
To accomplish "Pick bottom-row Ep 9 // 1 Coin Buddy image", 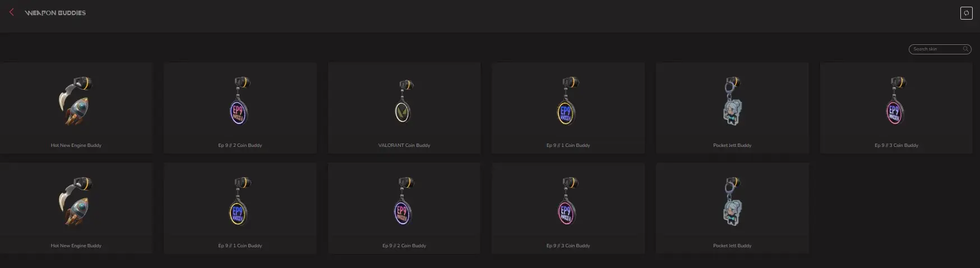I will click(240, 202).
